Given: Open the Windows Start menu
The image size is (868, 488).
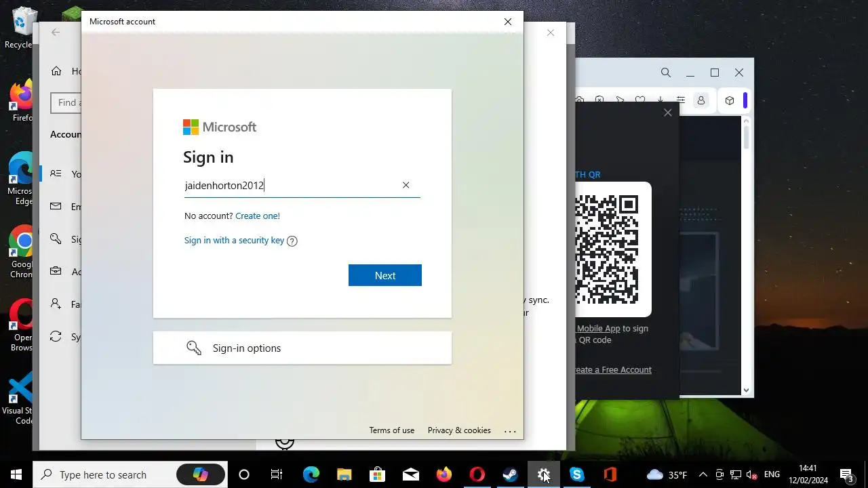Looking at the screenshot, I should coord(16,474).
